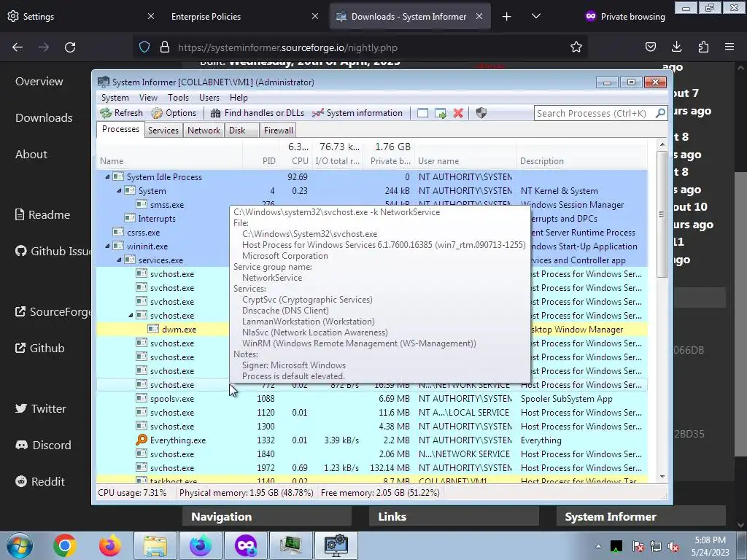Click the tracking protection shield icon
Screen dimensions: 747x560
pyautogui.click(x=144, y=47)
